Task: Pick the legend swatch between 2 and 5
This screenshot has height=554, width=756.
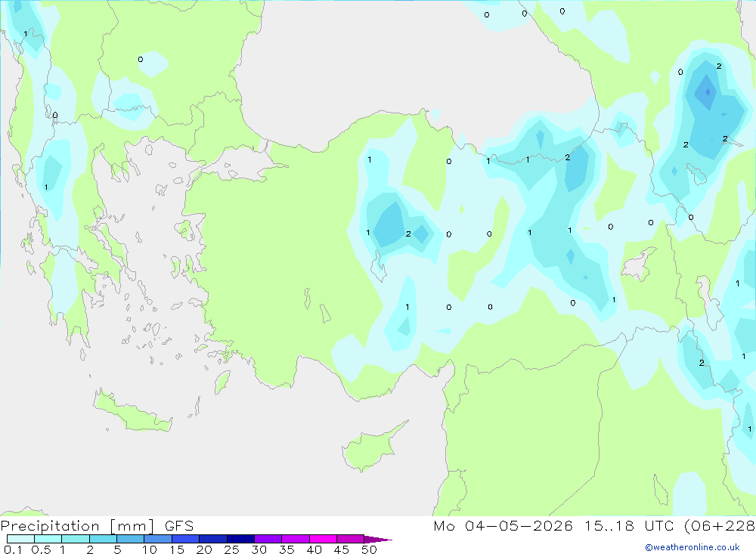Action: [x=103, y=539]
